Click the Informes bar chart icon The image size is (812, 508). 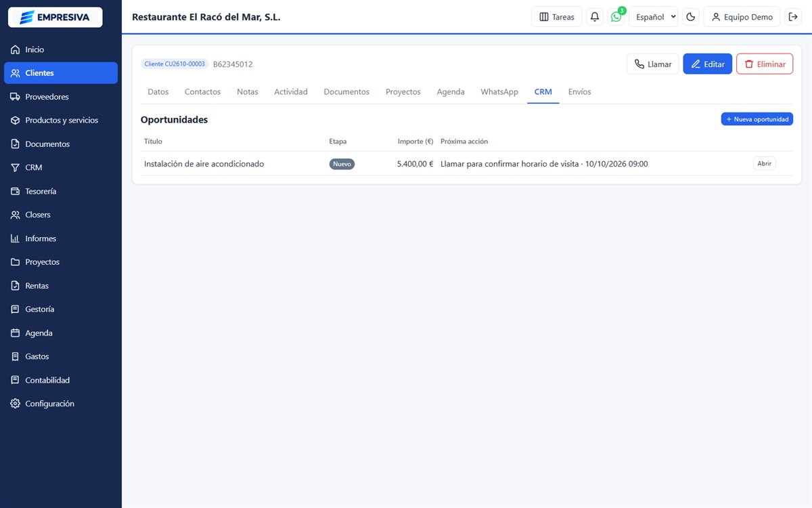16,238
